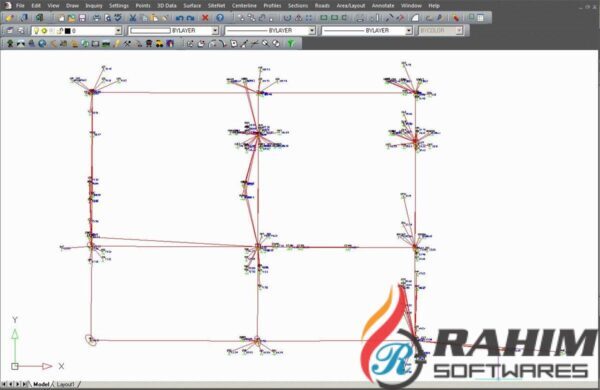Click the Copy icon
Image resolution: width=600 pixels, height=390 pixels.
(144, 18)
